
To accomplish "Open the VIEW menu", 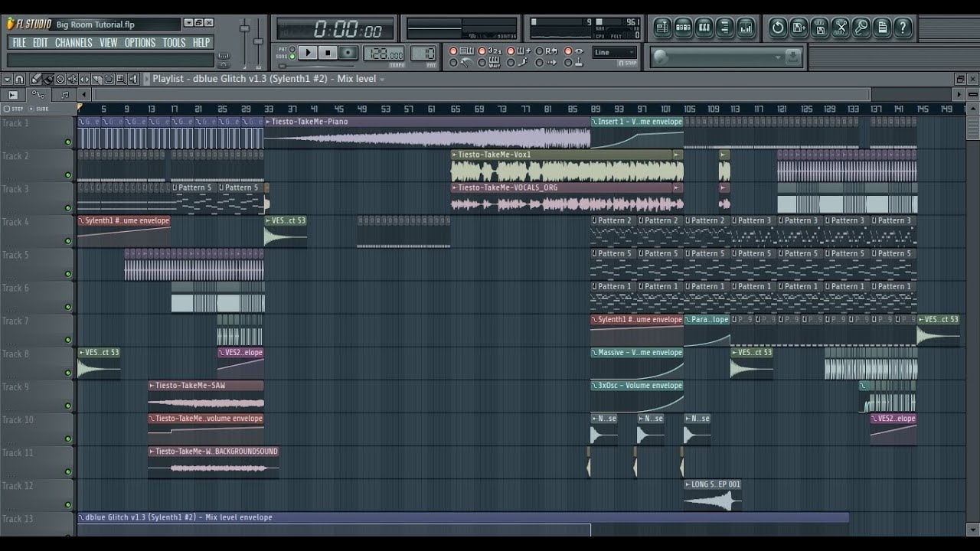I will click(109, 43).
